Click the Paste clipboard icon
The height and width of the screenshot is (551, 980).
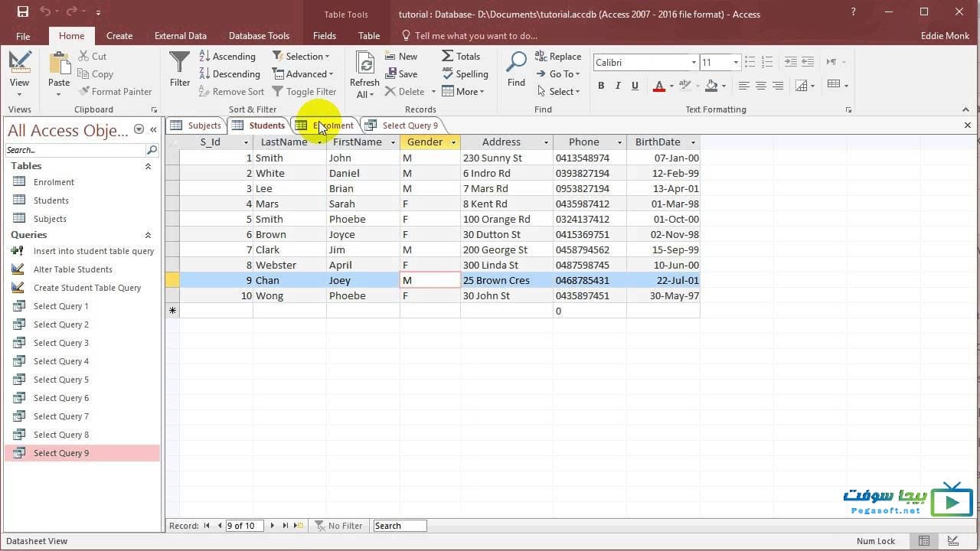[x=59, y=64]
